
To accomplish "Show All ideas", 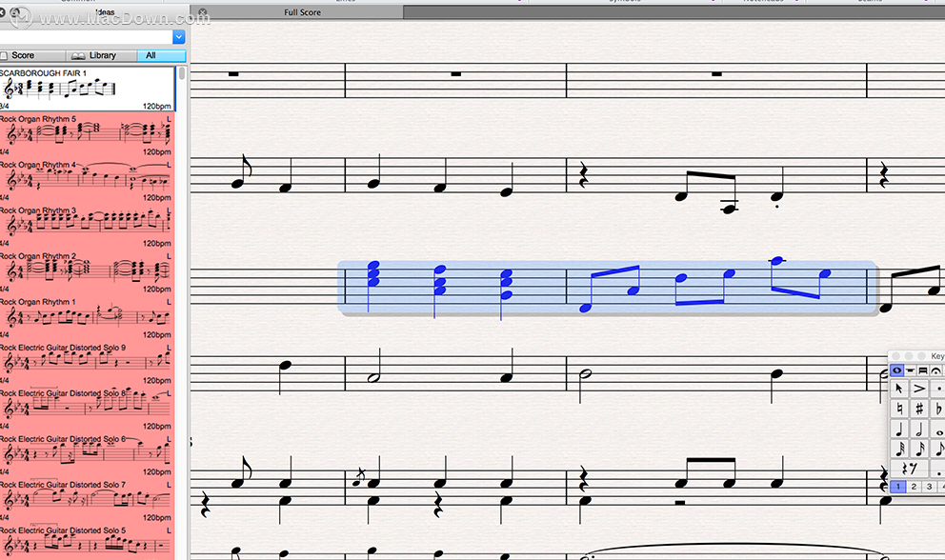I will coord(162,55).
